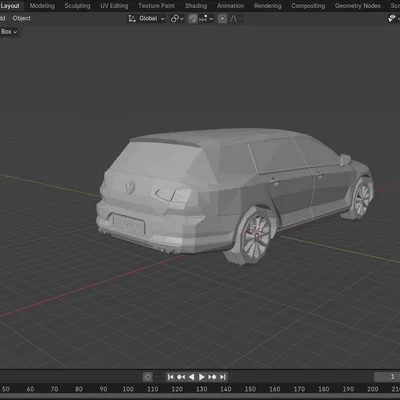This screenshot has width=400, height=400.
Task: Switch to the Shading workspace
Action: pos(196,6)
